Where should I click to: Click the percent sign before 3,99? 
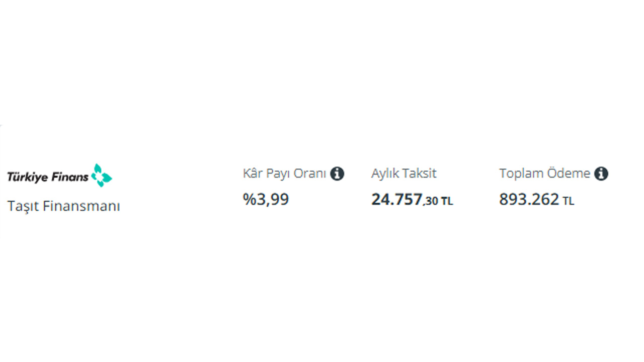250,200
